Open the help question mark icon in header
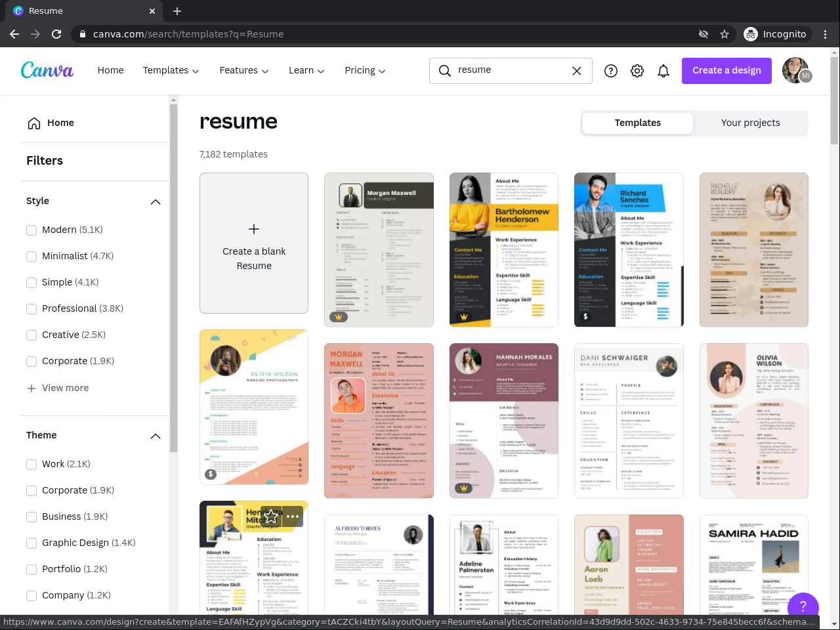The width and height of the screenshot is (840, 630). [x=611, y=71]
